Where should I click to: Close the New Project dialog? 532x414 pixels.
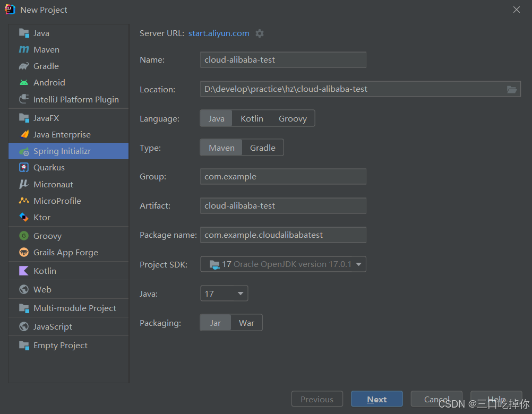[x=517, y=10]
